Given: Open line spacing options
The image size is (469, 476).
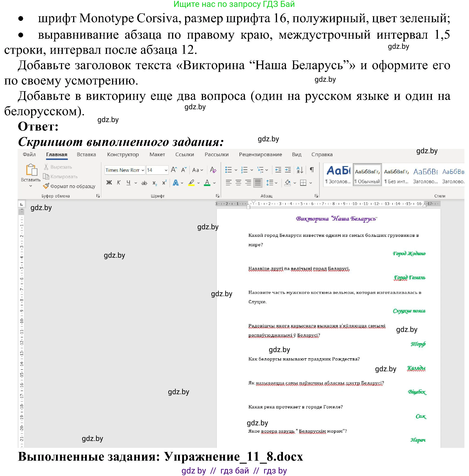Looking at the screenshot, I should 272,183.
